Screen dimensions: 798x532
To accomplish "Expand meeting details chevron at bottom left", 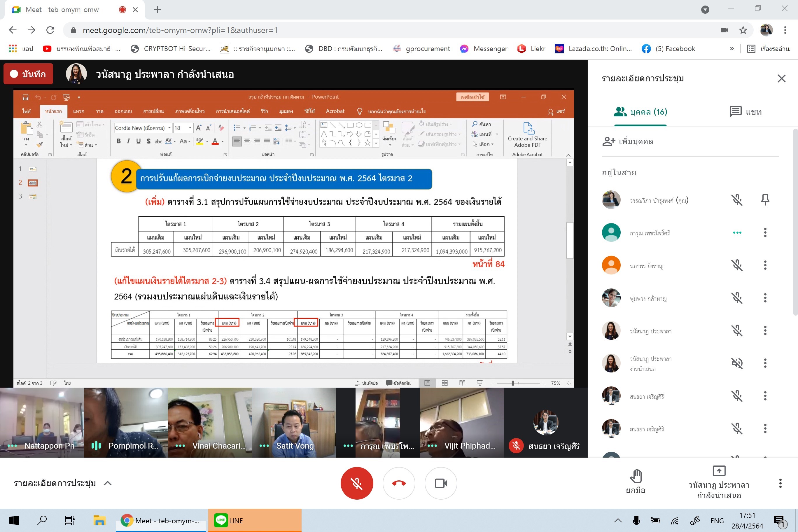I will click(108, 483).
